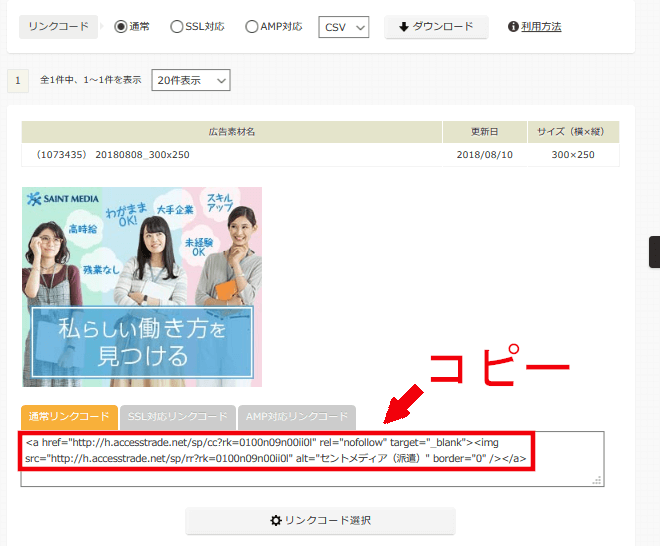The height and width of the screenshot is (546, 660).
Task: Click the サイズ（横×縦） column header
Action: (x=573, y=132)
